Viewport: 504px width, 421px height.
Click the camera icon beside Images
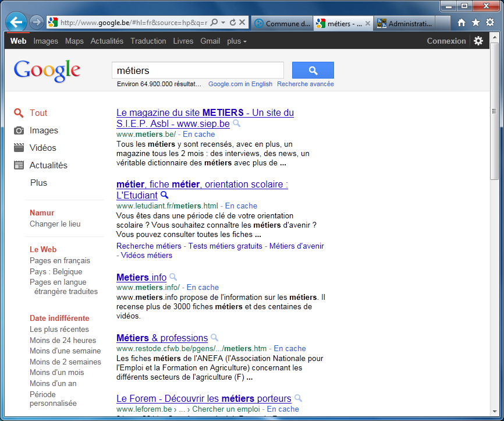pyautogui.click(x=19, y=130)
